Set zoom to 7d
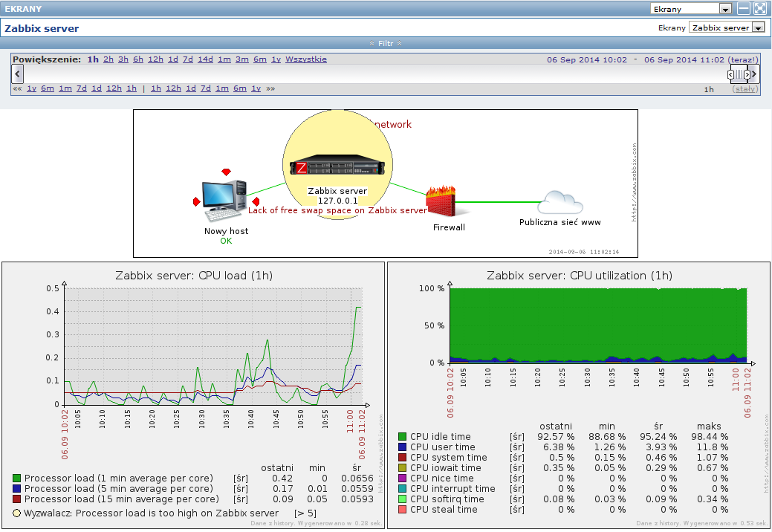The image size is (772, 532). (x=187, y=59)
